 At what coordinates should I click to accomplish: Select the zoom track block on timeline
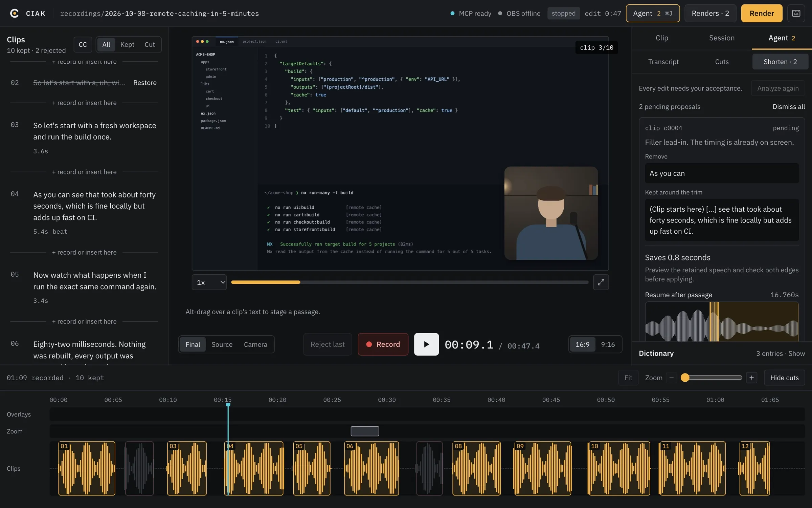(x=365, y=431)
